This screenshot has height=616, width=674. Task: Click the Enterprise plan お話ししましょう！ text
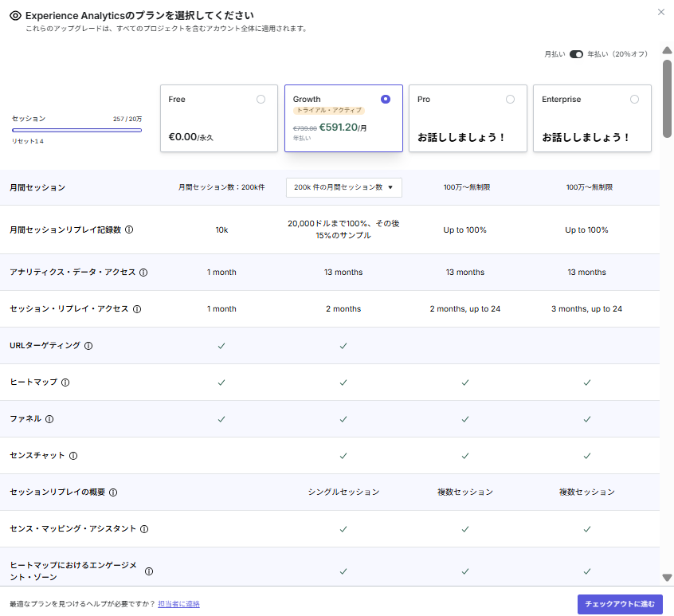(586, 138)
